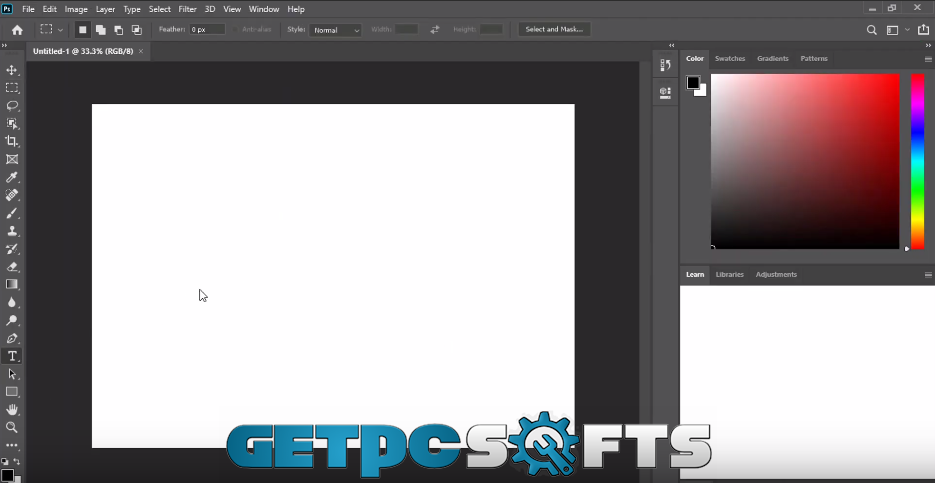Select the Frame tool
Screen dimensions: 935x483
[x=11, y=159]
